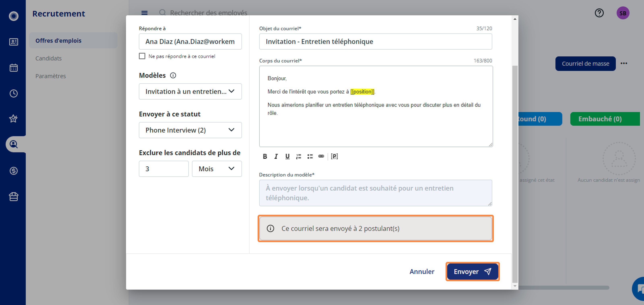
Task: Click the insert hyperlink icon
Action: coord(321,156)
